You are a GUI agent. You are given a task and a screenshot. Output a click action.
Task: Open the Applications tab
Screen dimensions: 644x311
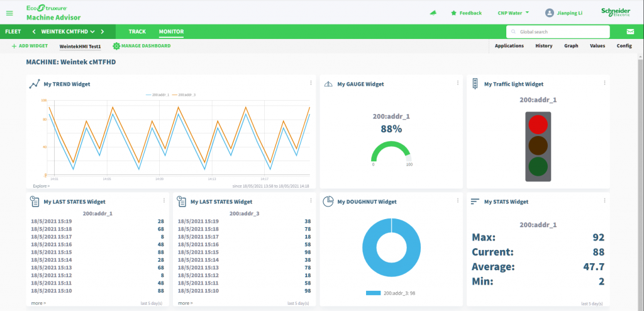point(509,46)
